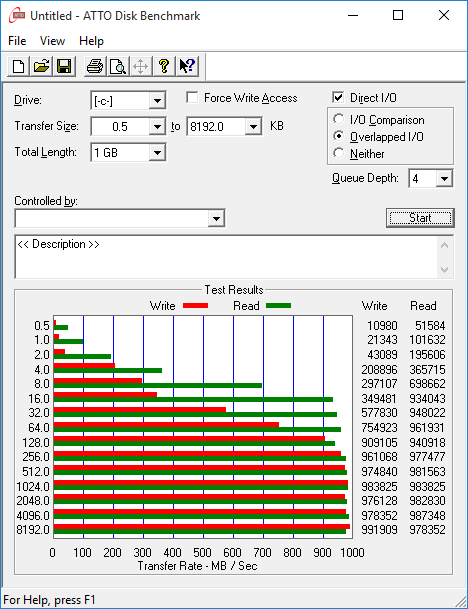Open a file with the folder icon
The height and width of the screenshot is (609, 468).
tap(41, 66)
